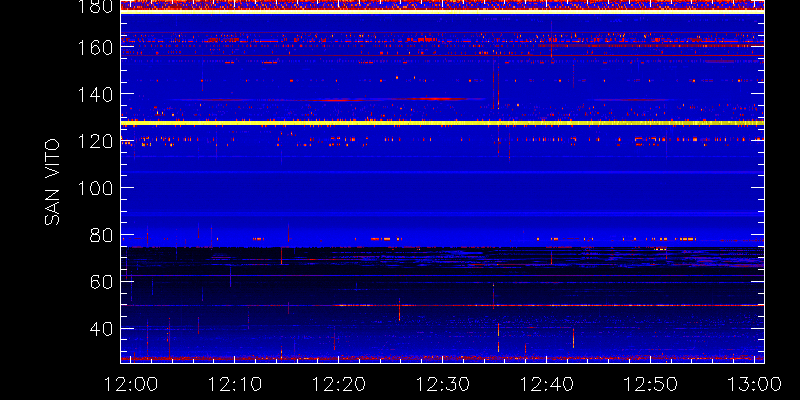Click the 12:40 time axis label
This screenshot has width=800, height=400.
tap(548, 383)
